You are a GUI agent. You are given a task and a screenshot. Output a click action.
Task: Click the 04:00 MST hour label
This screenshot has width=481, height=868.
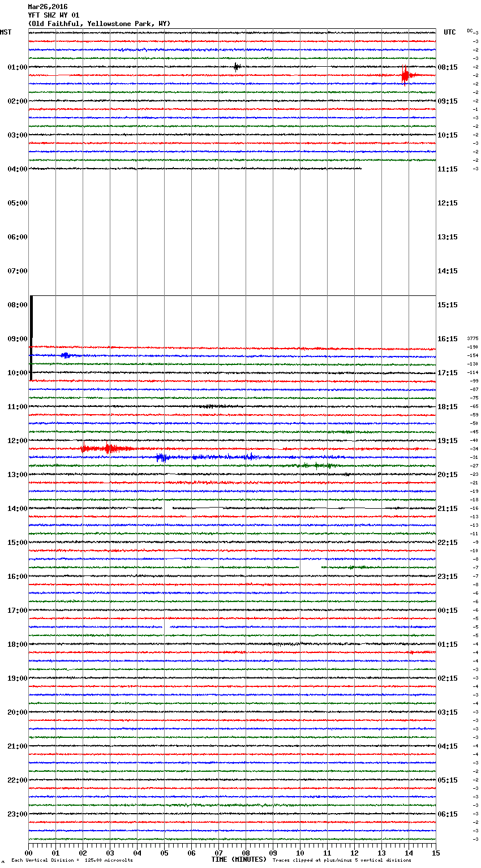tap(18, 169)
